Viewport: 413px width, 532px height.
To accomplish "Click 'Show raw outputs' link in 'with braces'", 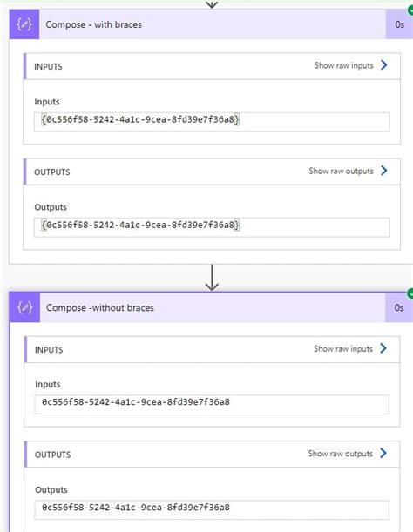I will 341,171.
